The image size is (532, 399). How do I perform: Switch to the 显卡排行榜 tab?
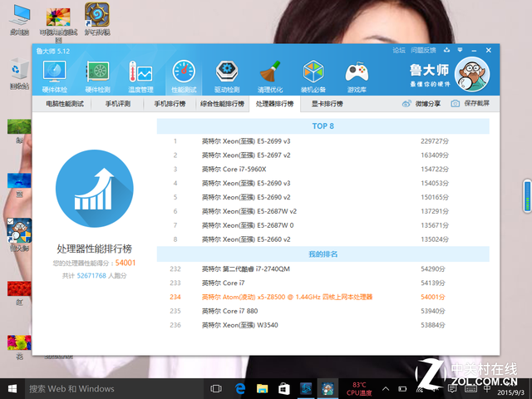click(x=328, y=104)
